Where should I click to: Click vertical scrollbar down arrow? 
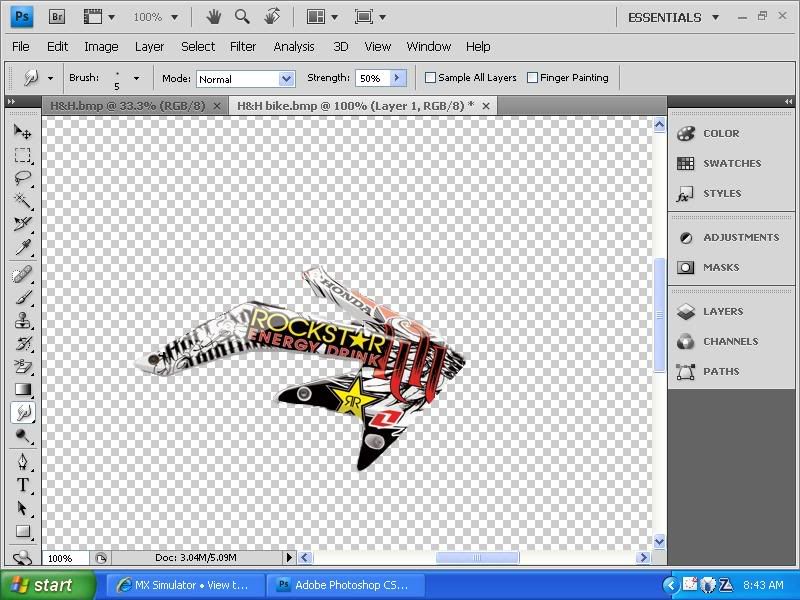pyautogui.click(x=659, y=541)
